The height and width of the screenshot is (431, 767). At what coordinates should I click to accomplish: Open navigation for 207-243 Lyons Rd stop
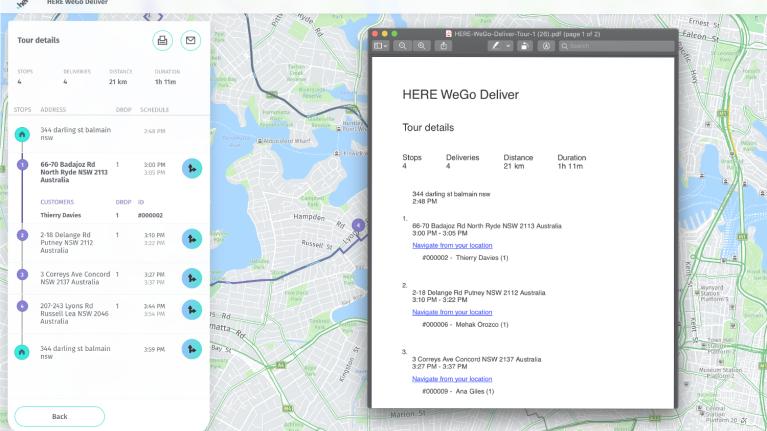coord(192,310)
